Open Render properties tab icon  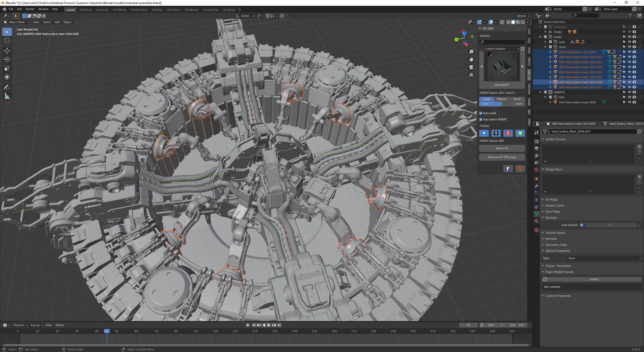[x=537, y=142]
